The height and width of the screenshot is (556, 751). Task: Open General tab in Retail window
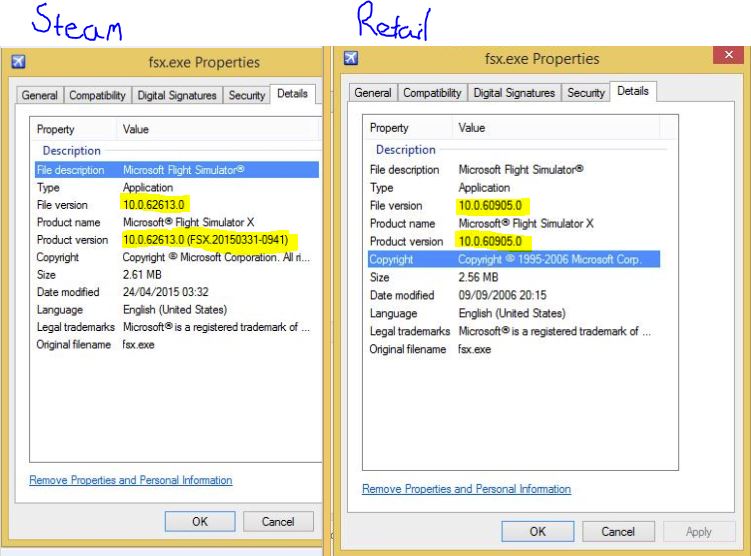[x=373, y=92]
